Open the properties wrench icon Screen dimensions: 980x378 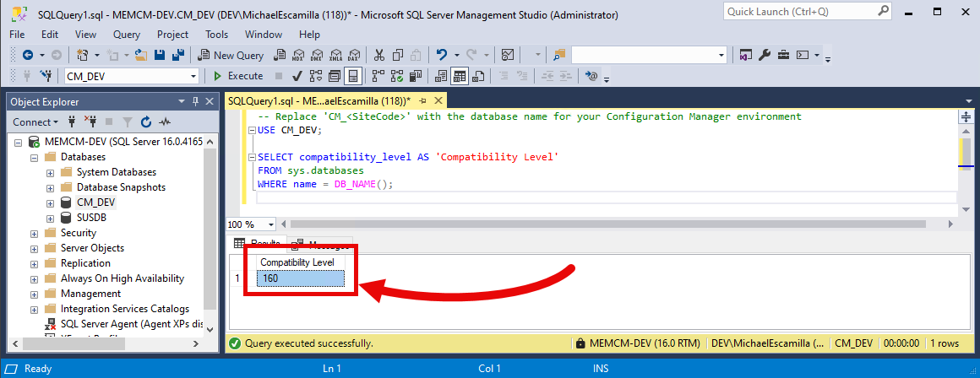click(765, 55)
